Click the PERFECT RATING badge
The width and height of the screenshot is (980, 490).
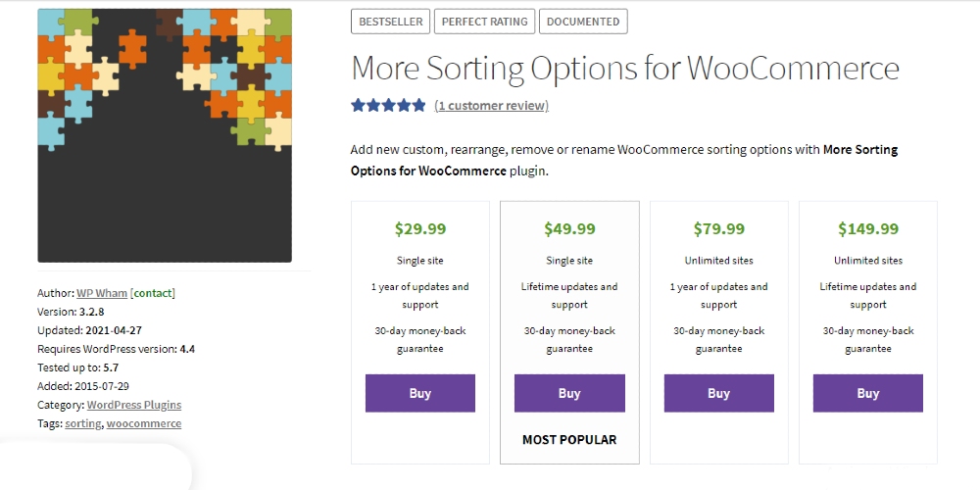pyautogui.click(x=484, y=22)
